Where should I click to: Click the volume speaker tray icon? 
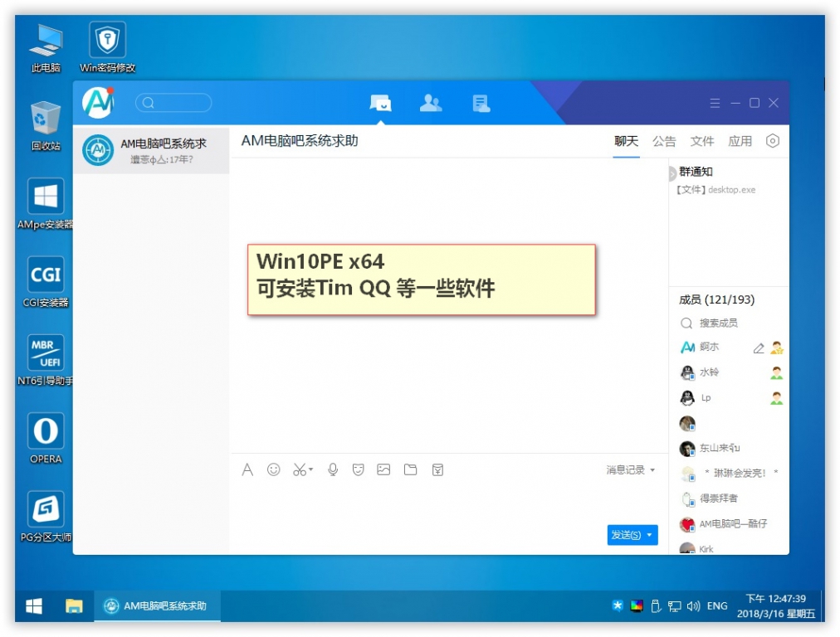693,606
